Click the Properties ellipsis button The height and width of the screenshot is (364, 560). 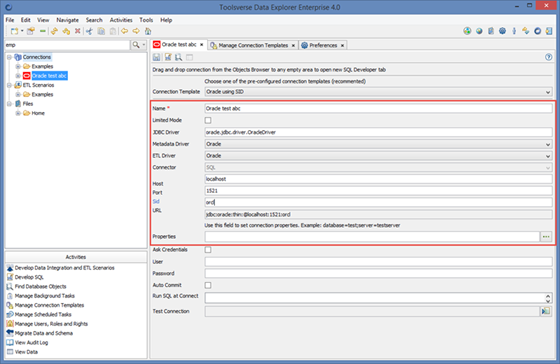click(546, 237)
